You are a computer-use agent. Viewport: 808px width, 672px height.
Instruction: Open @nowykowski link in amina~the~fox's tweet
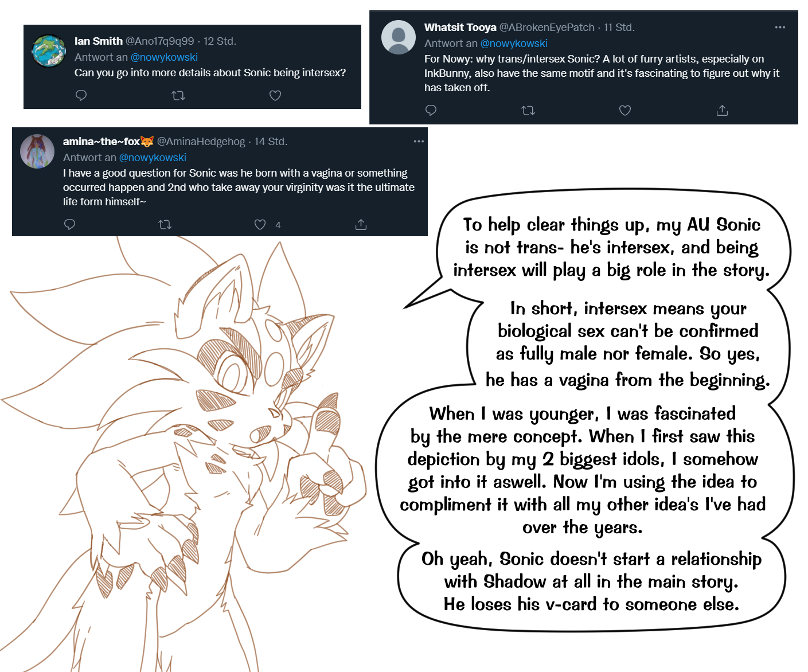pos(153,158)
